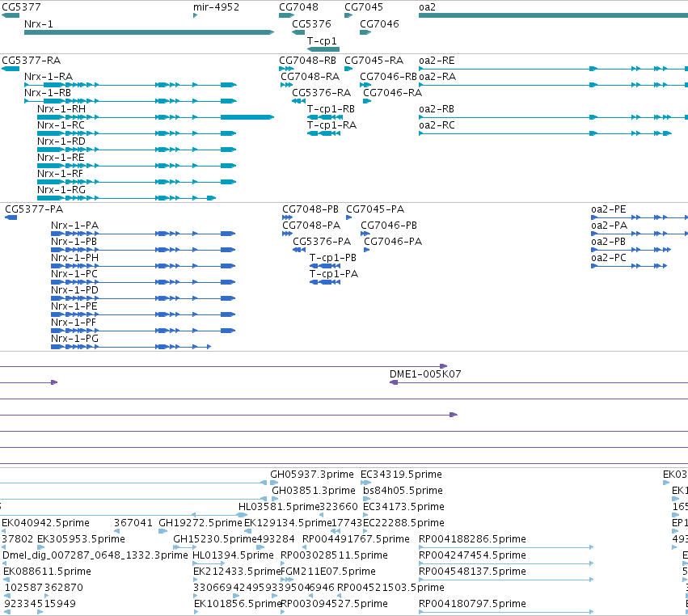Open the T-cp1-PA protein label
688x616 pixels.
click(334, 274)
